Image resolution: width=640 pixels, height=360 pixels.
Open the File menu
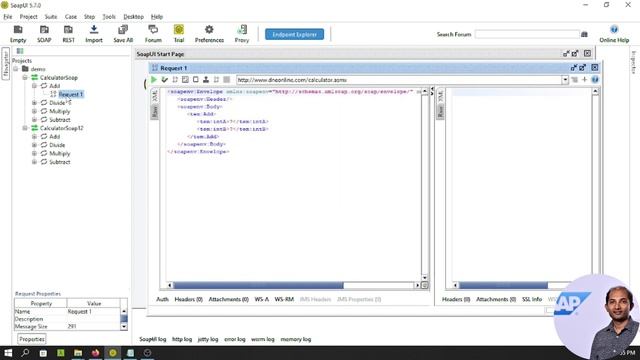click(8, 17)
